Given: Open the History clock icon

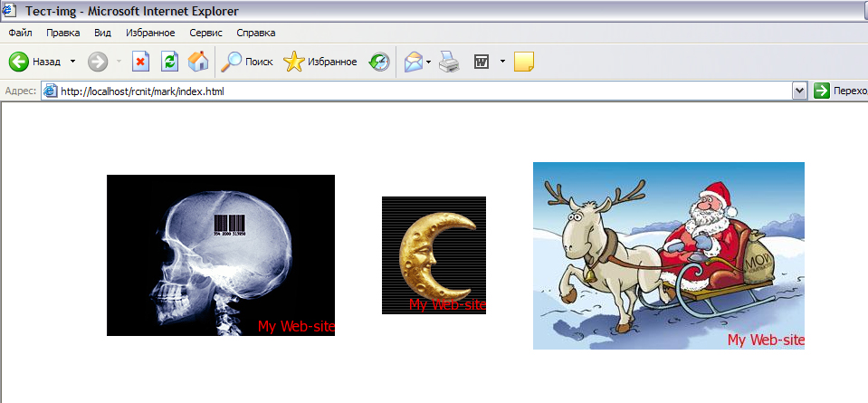Looking at the screenshot, I should (x=379, y=62).
